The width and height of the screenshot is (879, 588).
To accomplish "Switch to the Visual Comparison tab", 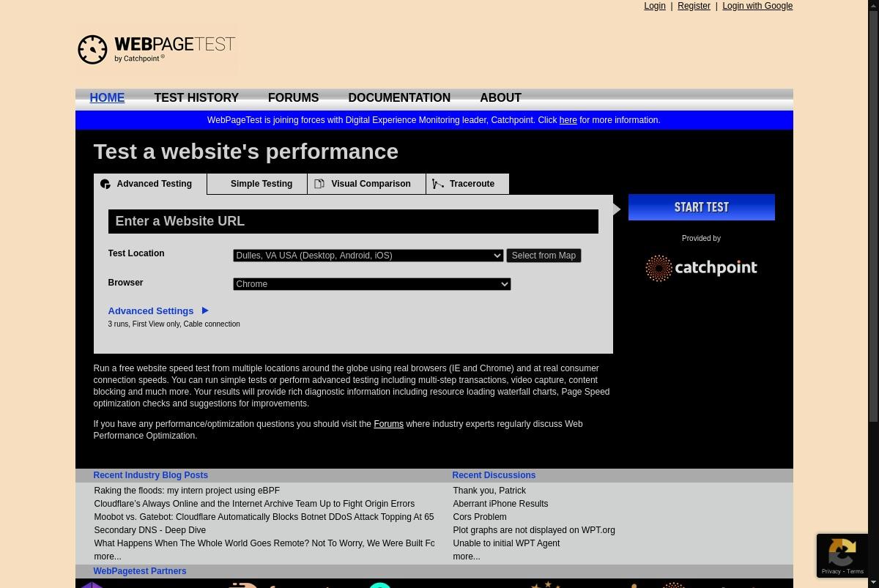I will tap(366, 184).
